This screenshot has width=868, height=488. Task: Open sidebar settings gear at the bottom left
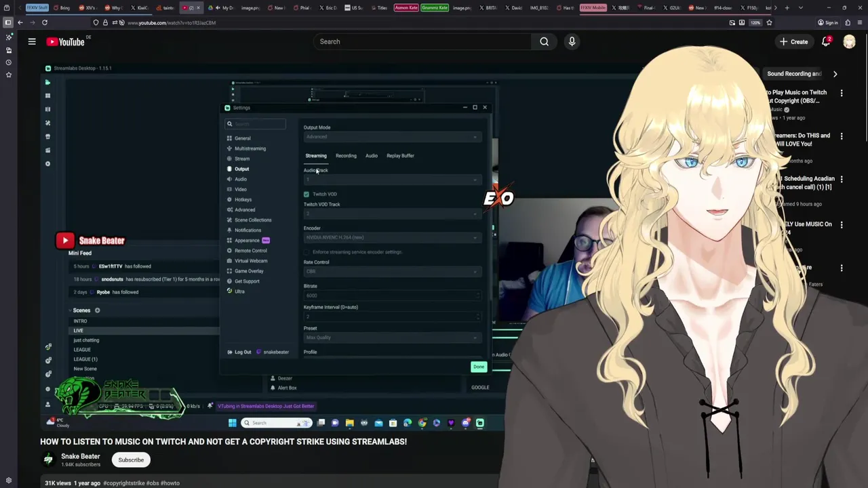point(8,481)
